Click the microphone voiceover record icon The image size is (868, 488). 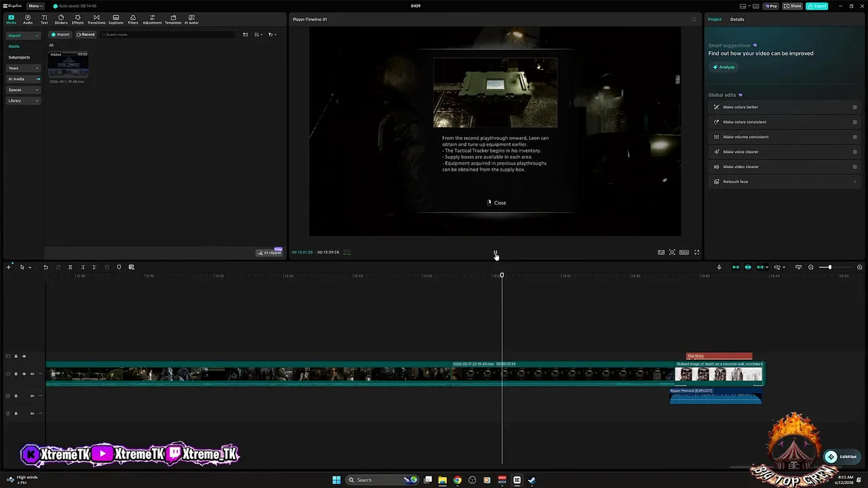pos(719,267)
